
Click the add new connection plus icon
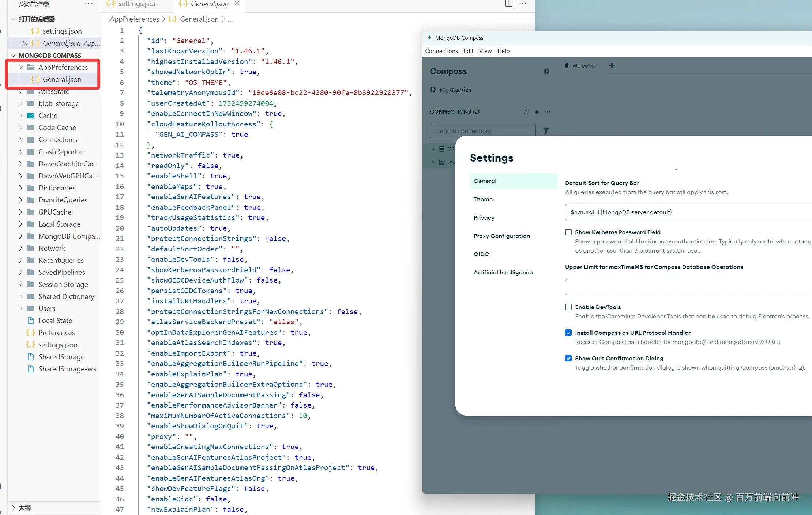tap(537, 112)
